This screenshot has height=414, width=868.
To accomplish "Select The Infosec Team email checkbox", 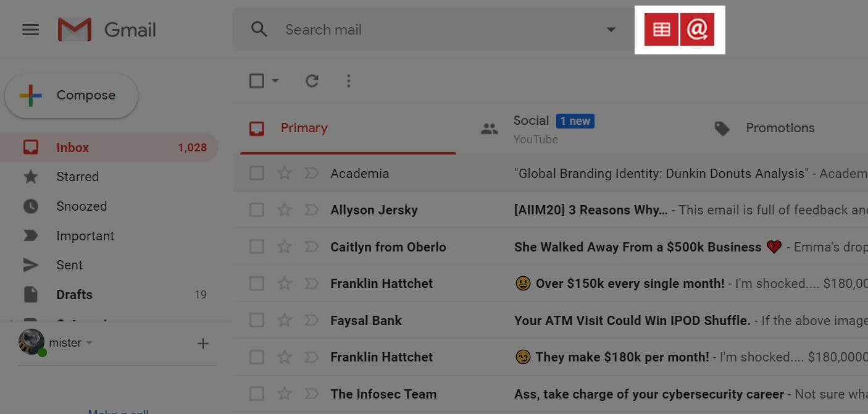I will (257, 394).
